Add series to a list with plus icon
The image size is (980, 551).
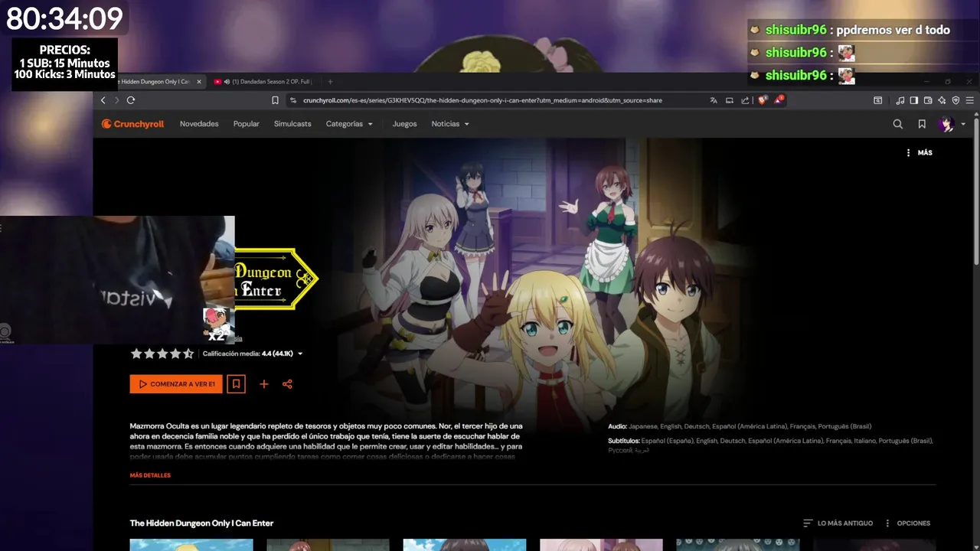coord(264,384)
